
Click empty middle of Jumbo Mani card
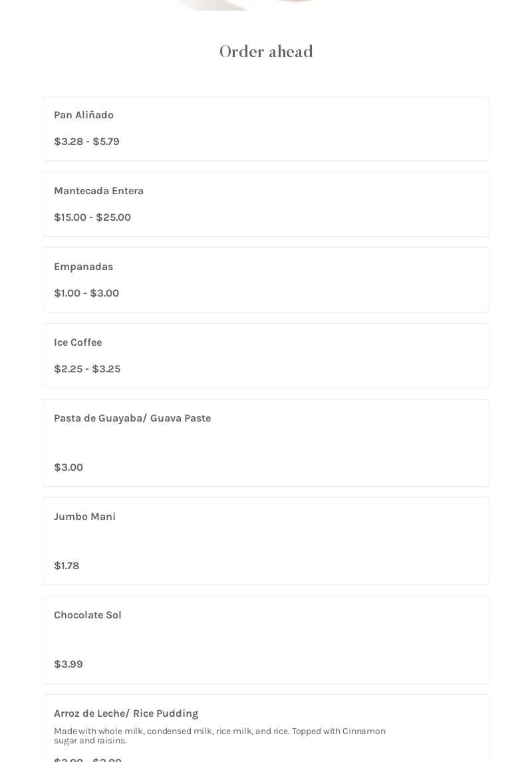[x=266, y=541]
